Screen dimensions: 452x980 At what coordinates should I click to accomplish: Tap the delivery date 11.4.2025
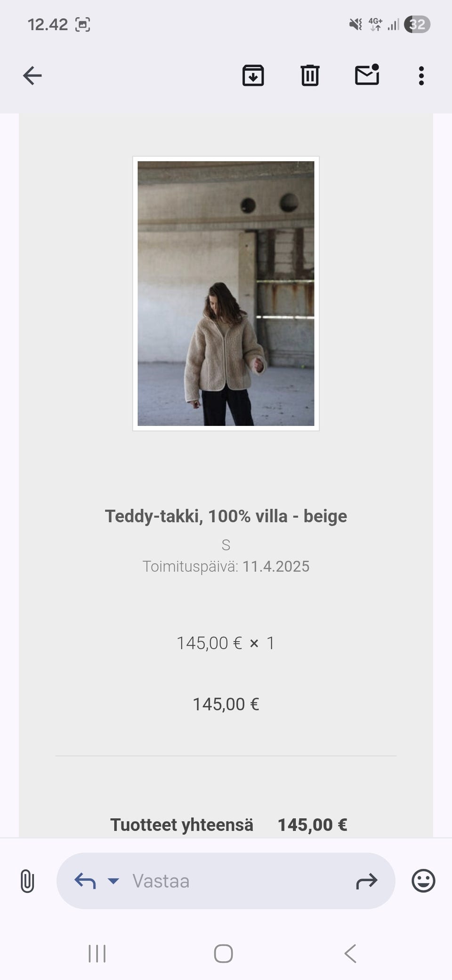276,566
